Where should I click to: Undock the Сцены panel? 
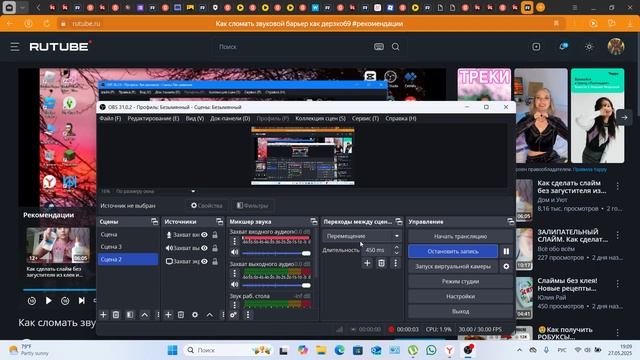coord(154,222)
